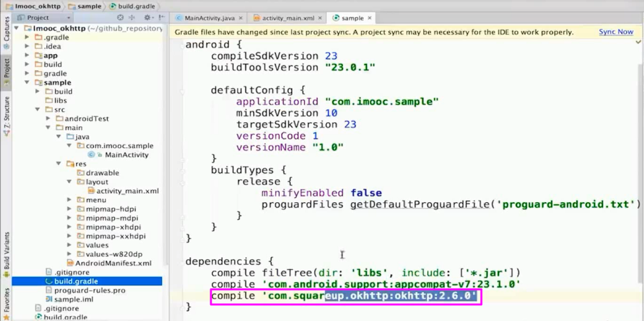
Task: Collapse the sample module node
Action: pos(27,83)
